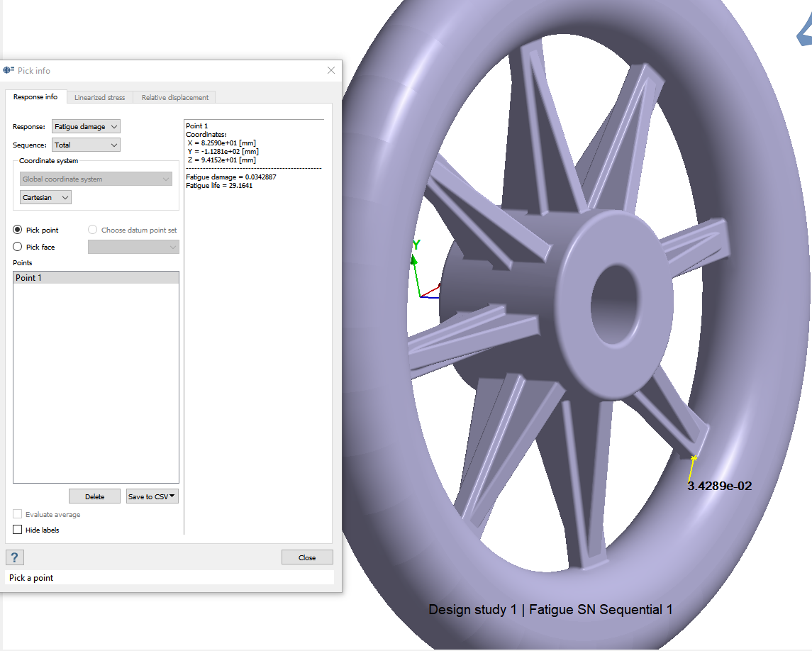The image size is (812, 651).
Task: Open the Response info tab
Action: pyautogui.click(x=35, y=97)
